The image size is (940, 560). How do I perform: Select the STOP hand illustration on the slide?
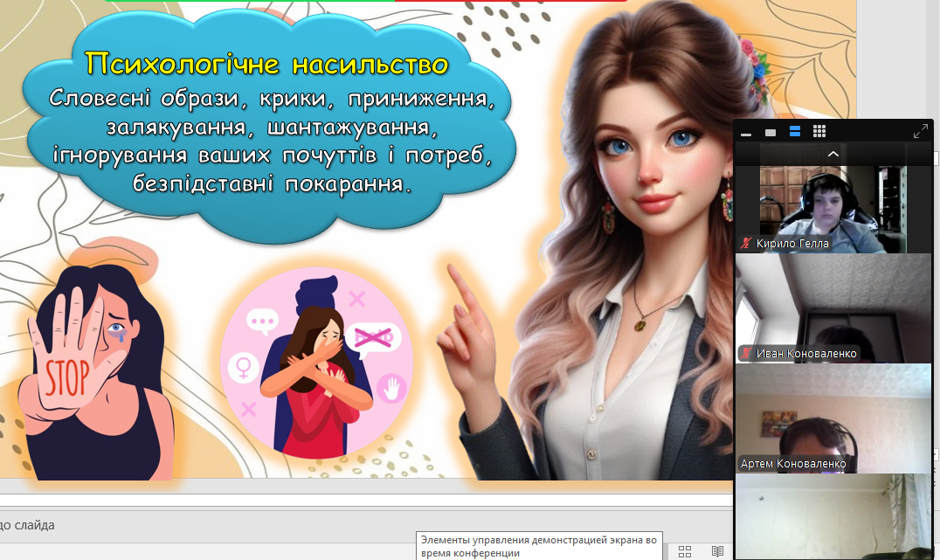(96, 372)
